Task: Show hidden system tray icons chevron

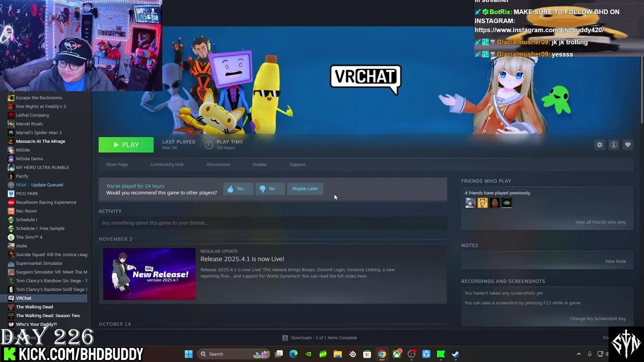Action: coord(579,354)
